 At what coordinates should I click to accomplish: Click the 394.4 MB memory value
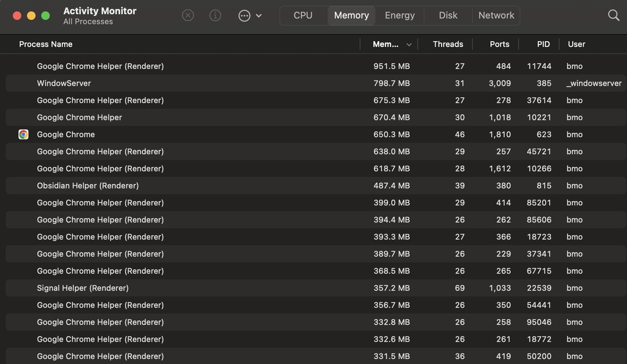coord(391,220)
